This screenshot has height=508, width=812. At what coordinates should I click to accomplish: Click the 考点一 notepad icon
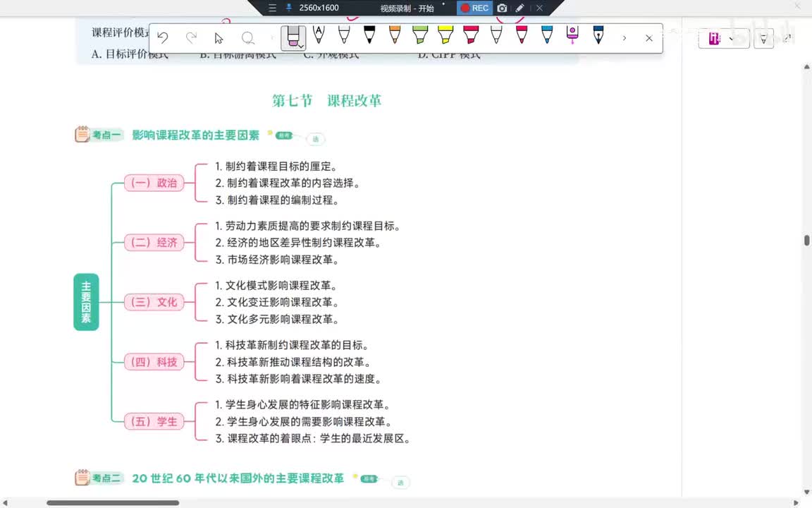click(x=82, y=134)
